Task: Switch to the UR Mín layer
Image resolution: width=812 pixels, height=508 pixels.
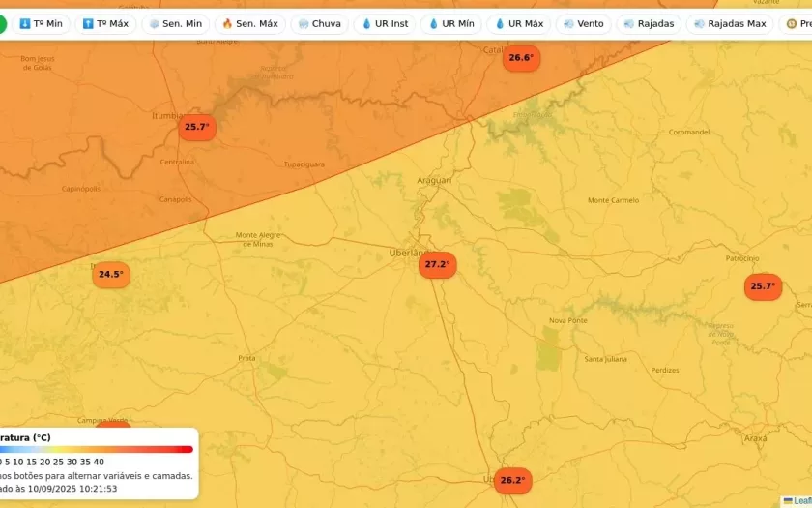Action: (450, 23)
